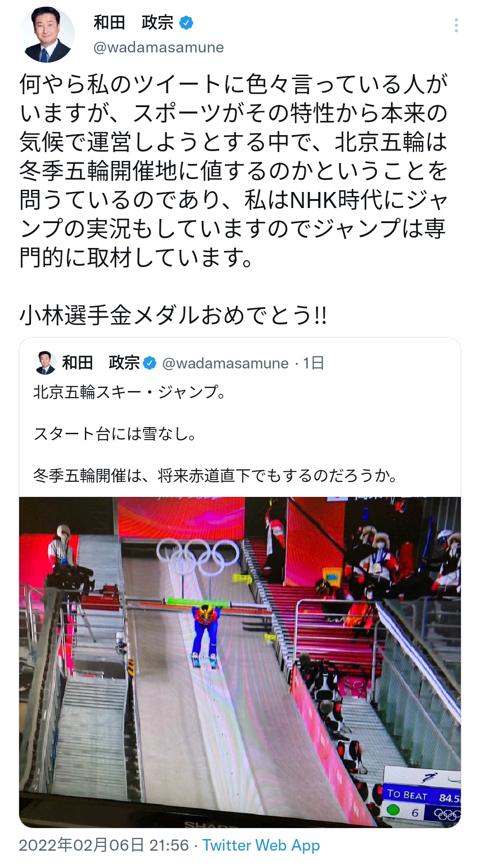Open the display name 和田 政宗 at top

[134, 23]
